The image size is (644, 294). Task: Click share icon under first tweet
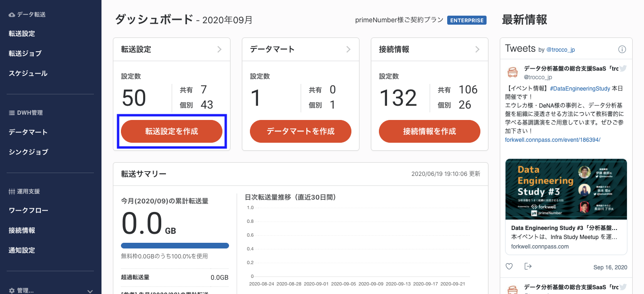[528, 266]
